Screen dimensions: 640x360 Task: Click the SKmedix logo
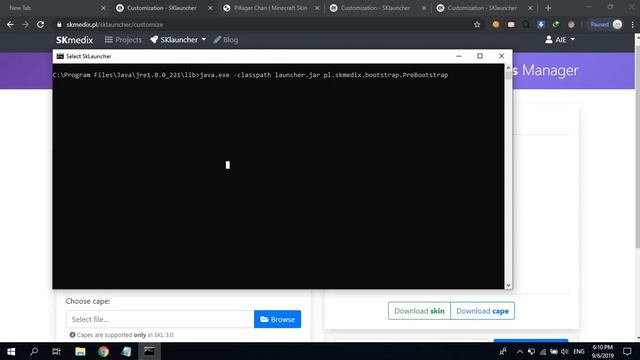(x=74, y=40)
